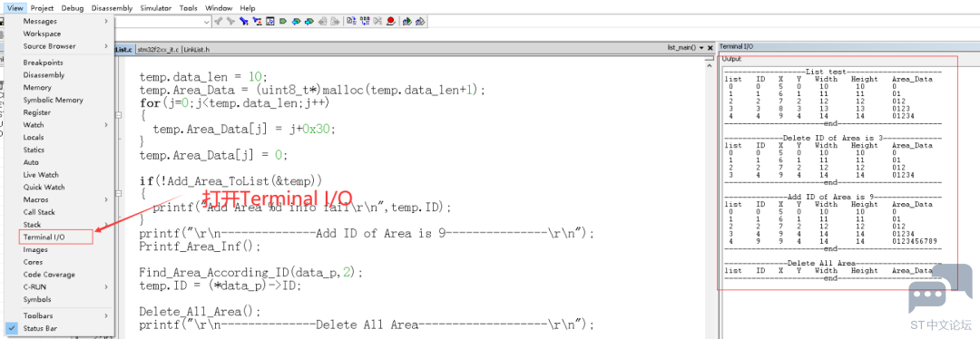The image size is (980, 339).
Task: Click the plain green bookmark tag icon
Action: (x=282, y=21)
